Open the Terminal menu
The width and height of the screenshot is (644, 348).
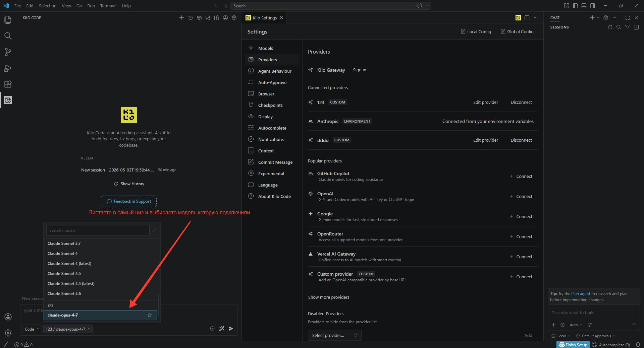108,6
